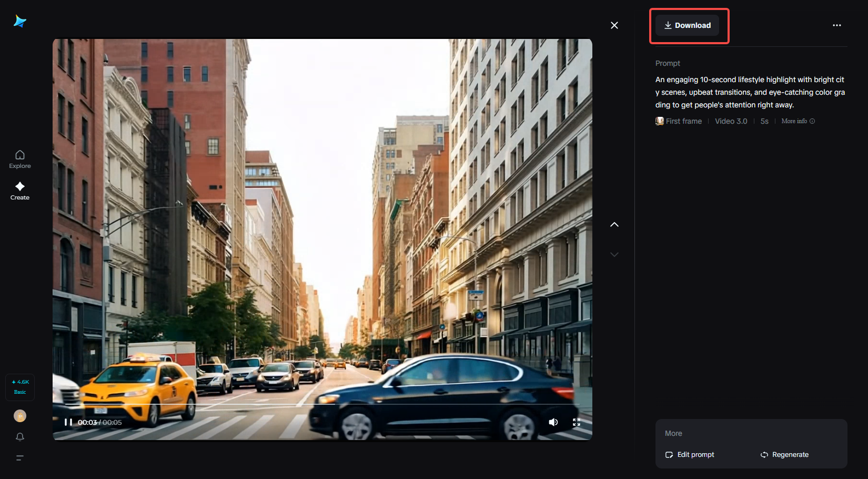Click the prompt description text

point(750,92)
